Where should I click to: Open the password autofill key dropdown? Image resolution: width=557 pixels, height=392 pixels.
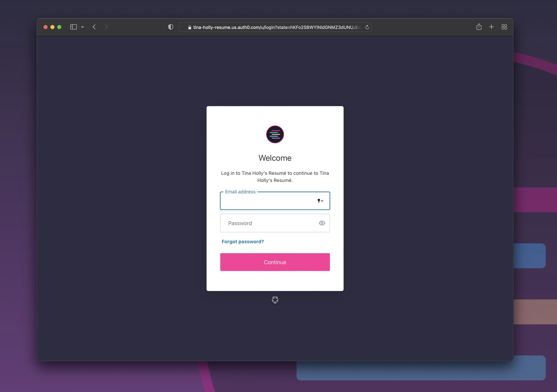click(x=320, y=201)
